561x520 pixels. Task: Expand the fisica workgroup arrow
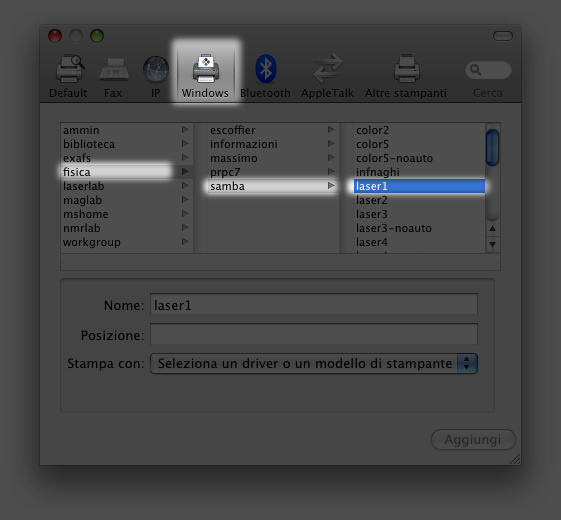(185, 172)
